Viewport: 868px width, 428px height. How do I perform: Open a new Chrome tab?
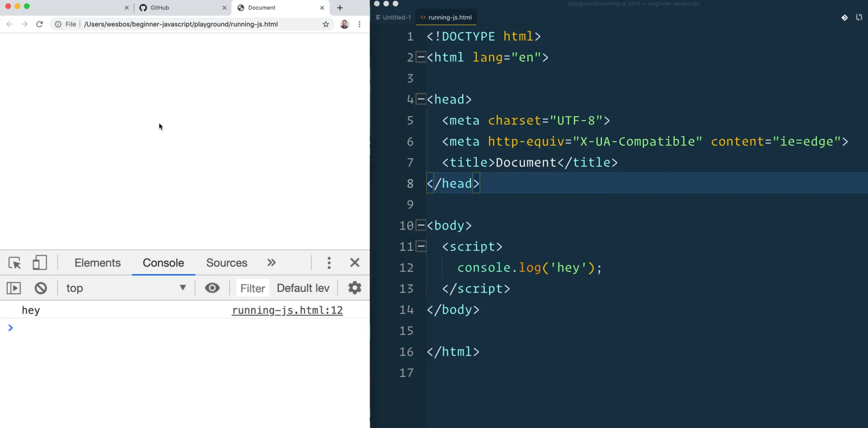[340, 8]
